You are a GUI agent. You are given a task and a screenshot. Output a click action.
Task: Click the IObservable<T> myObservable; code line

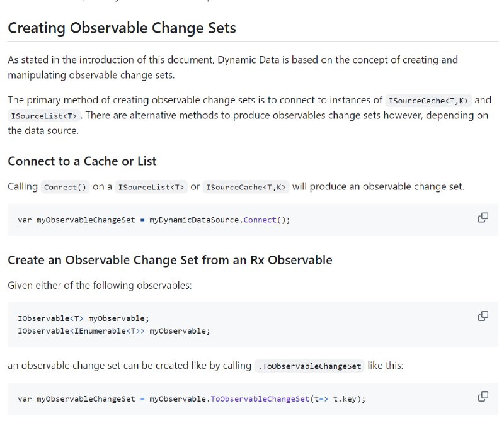click(x=83, y=318)
